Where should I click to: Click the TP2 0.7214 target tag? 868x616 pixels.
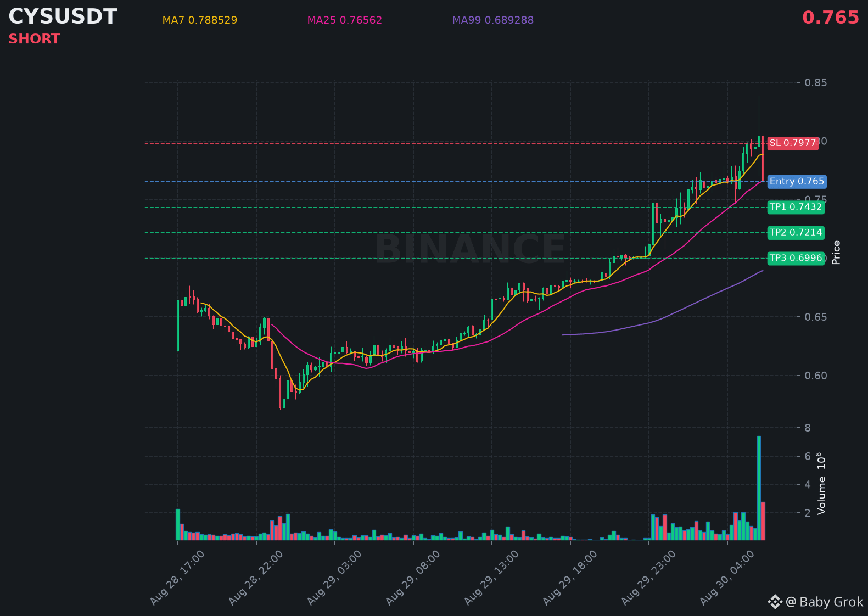coord(796,233)
